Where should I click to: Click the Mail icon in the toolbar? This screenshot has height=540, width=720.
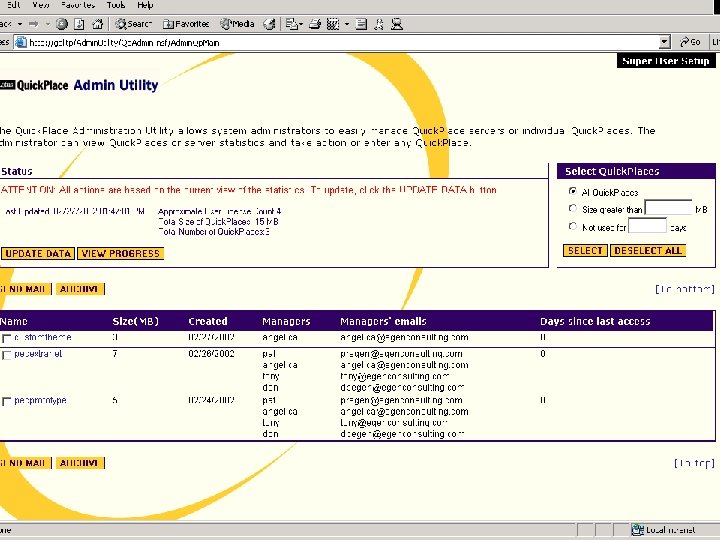[291, 24]
